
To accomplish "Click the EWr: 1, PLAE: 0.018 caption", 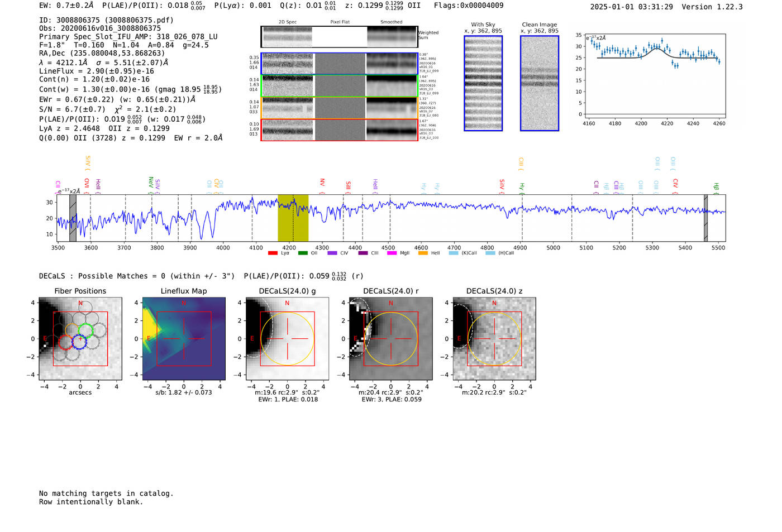I will [288, 400].
